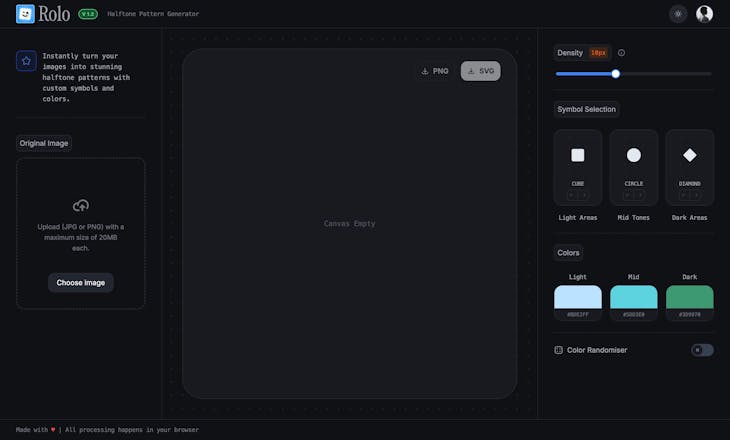The image size is (730, 440).
Task: Click the Choose Image button
Action: pos(81,283)
